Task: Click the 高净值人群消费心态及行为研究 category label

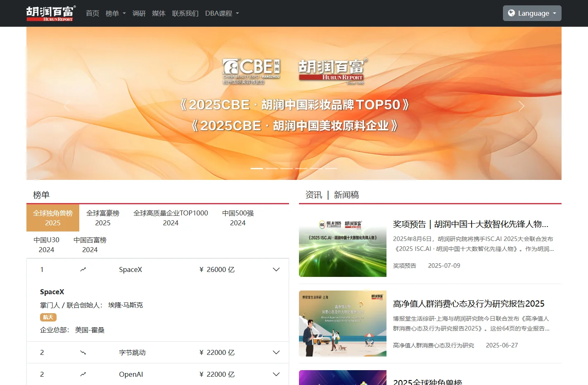Action: point(434,345)
